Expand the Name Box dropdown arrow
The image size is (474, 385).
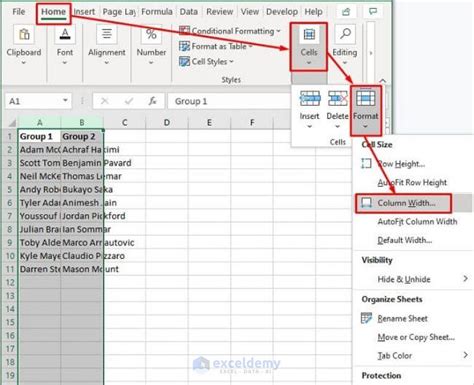coord(65,101)
